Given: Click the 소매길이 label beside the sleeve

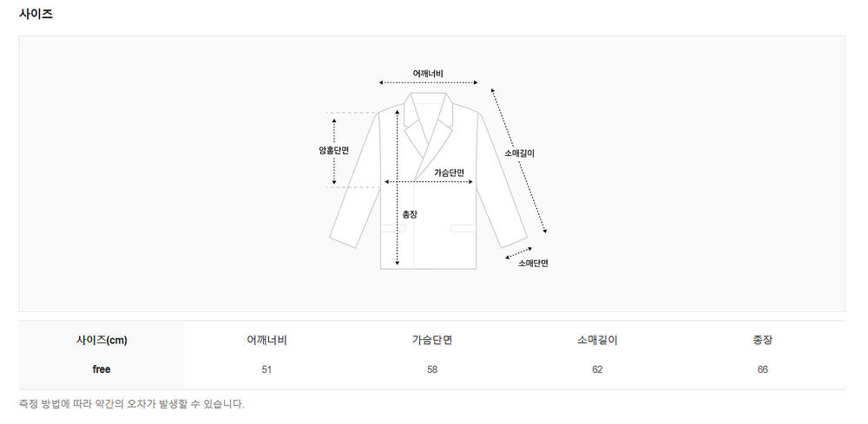Looking at the screenshot, I should point(520,153).
